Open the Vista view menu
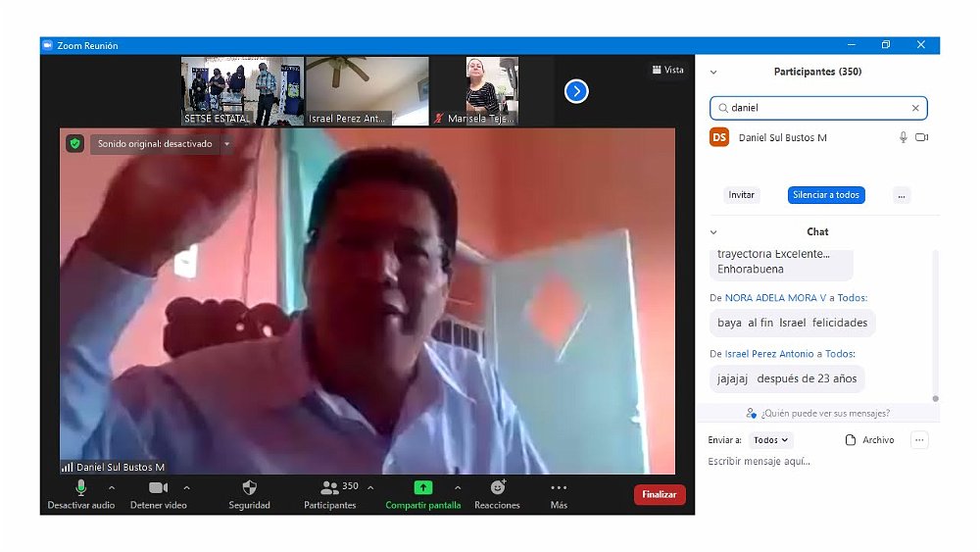980x552 pixels. coord(667,70)
